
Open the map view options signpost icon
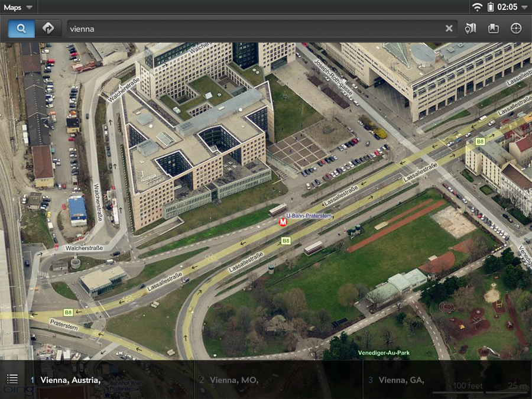[x=471, y=28]
